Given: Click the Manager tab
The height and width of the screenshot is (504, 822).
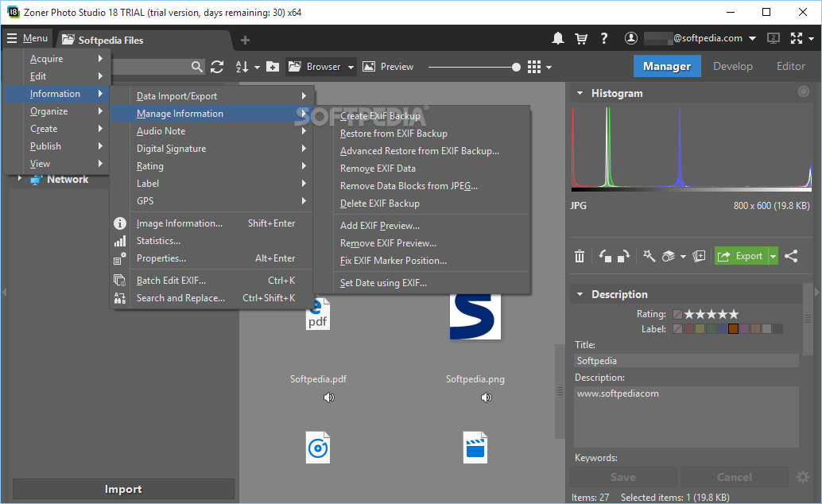Looking at the screenshot, I should tap(667, 66).
